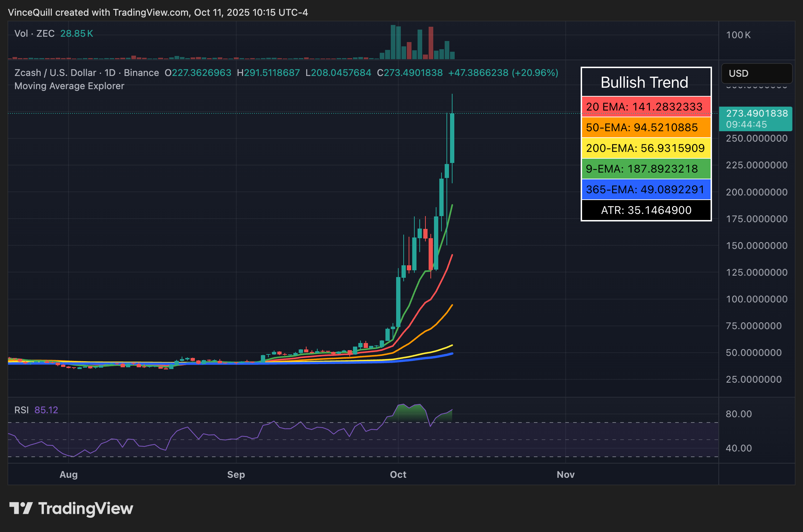Click the Oct label on the time axis
803x532 pixels.
point(398,475)
